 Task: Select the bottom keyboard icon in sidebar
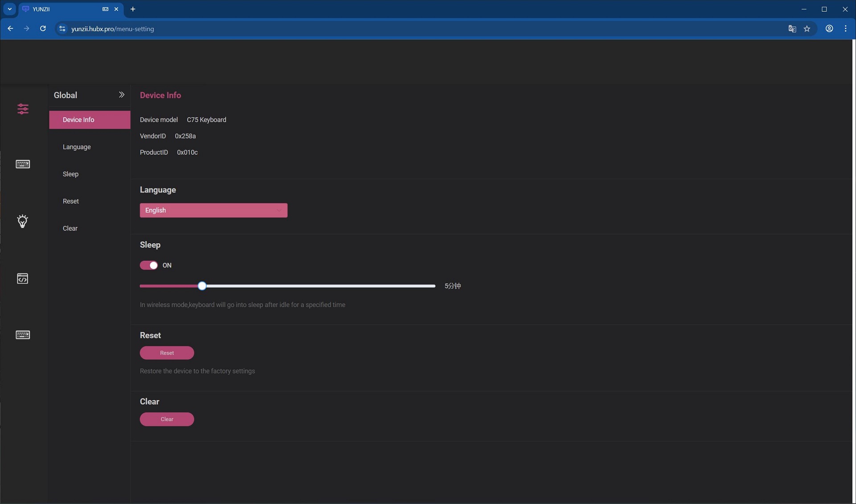[x=23, y=335]
